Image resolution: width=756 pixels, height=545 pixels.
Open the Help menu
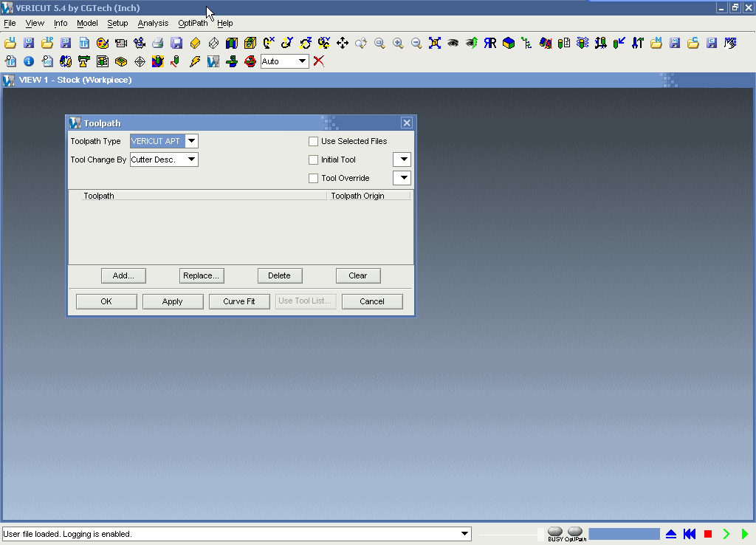(x=224, y=23)
